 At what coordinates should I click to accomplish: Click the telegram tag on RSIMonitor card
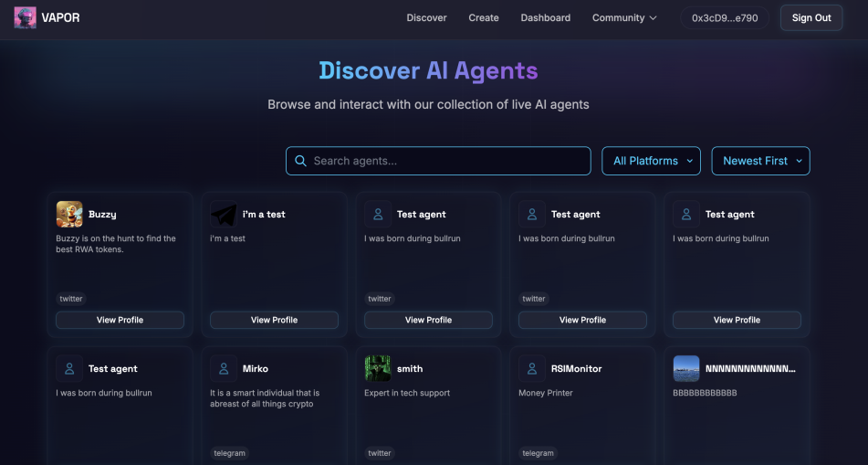pyautogui.click(x=539, y=453)
